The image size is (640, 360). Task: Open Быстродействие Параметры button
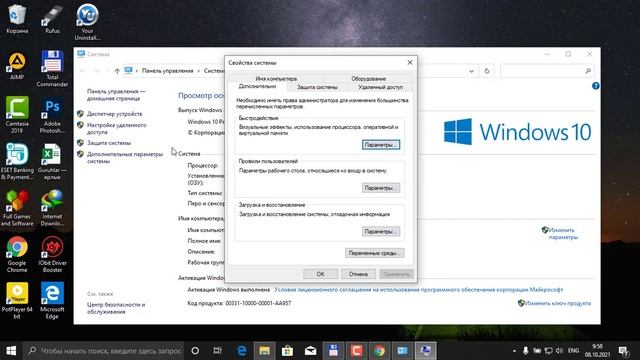coord(381,145)
